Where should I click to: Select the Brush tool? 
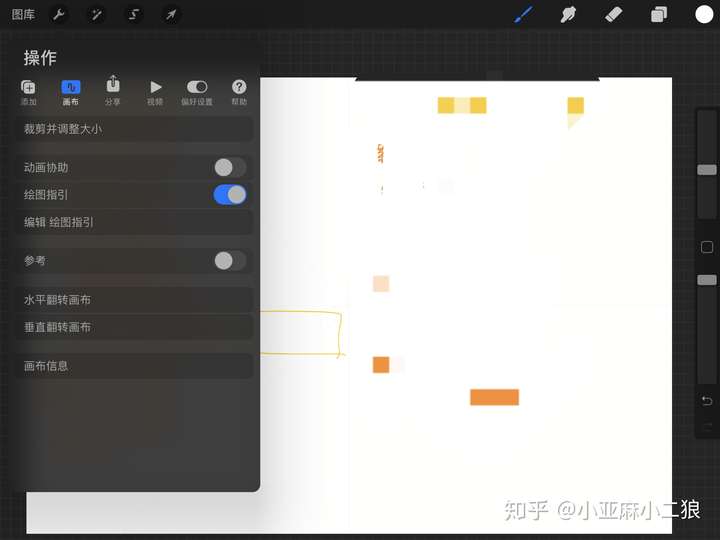[x=524, y=15]
